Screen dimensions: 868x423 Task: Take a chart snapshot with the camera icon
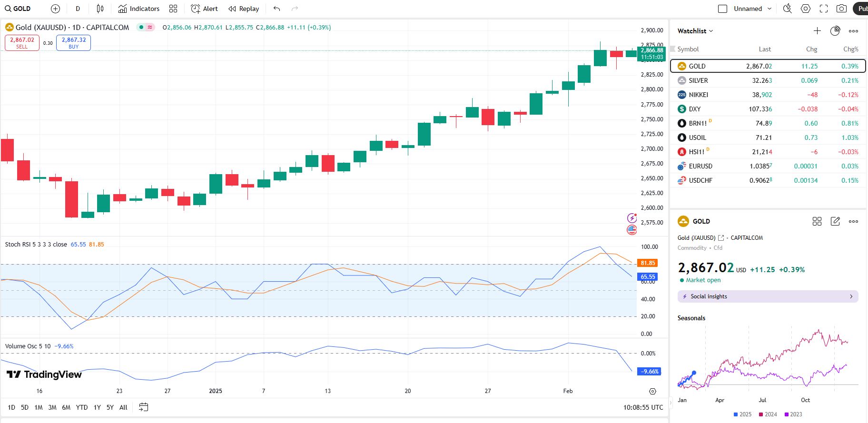click(841, 9)
